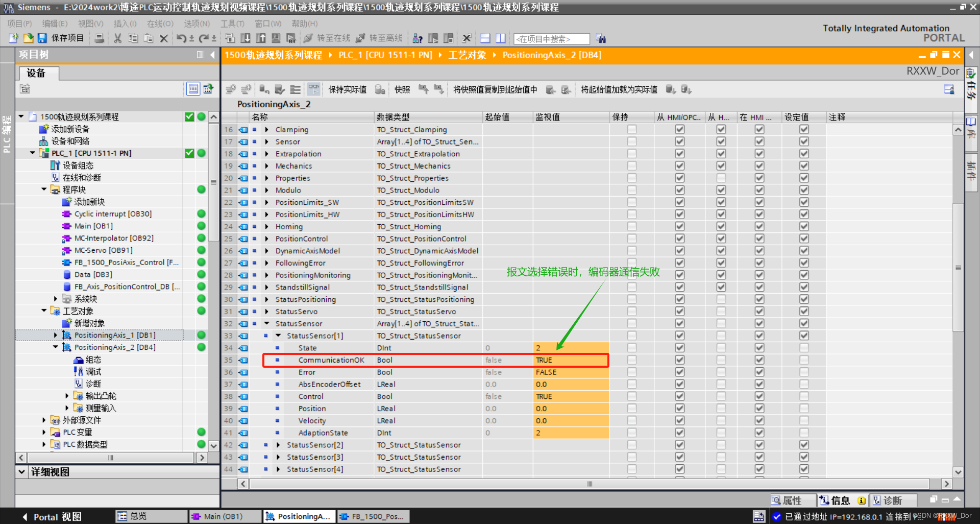Toggle the monitor all glasses icon
This screenshot has width=980, height=524.
click(x=313, y=89)
